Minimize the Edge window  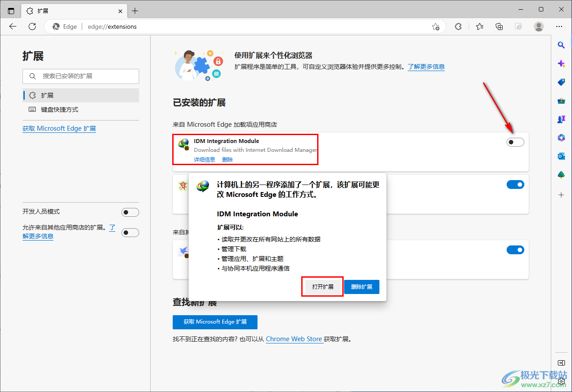521,9
